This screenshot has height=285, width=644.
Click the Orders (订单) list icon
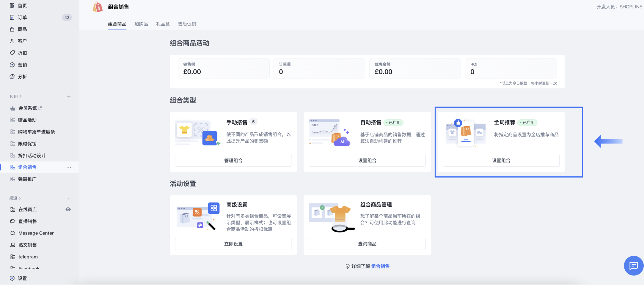tap(12, 18)
